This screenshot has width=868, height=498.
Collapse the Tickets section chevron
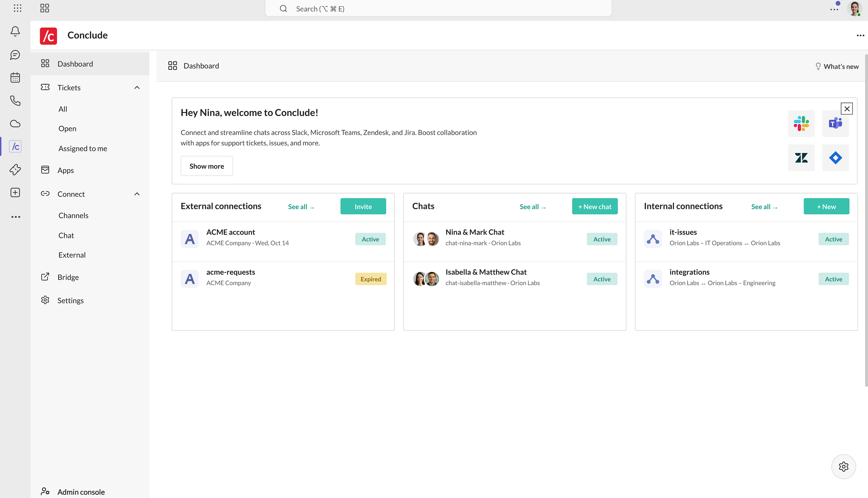point(137,88)
